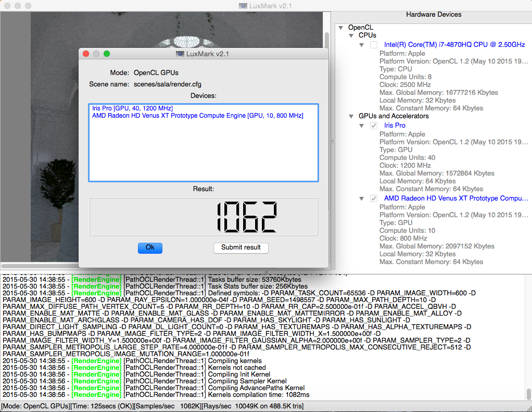Click the 'Tasks buffer size: 53760Kbytes' log line
Screen dimensions: 532x412
152,279
